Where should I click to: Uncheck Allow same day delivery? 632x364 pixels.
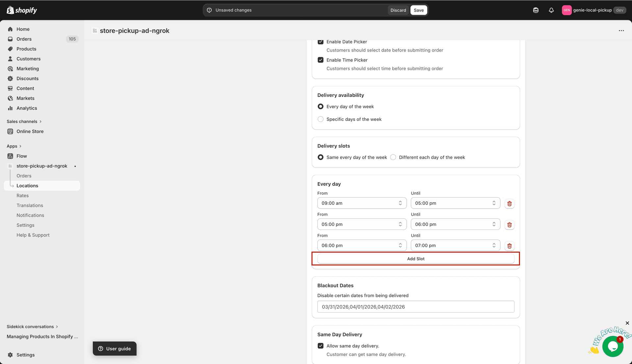point(320,346)
